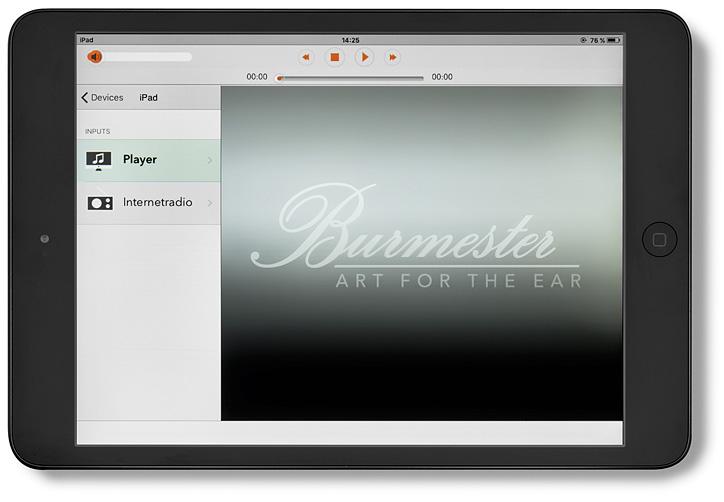Start playback with the play button
This screenshot has width=724, height=502.
(x=364, y=57)
